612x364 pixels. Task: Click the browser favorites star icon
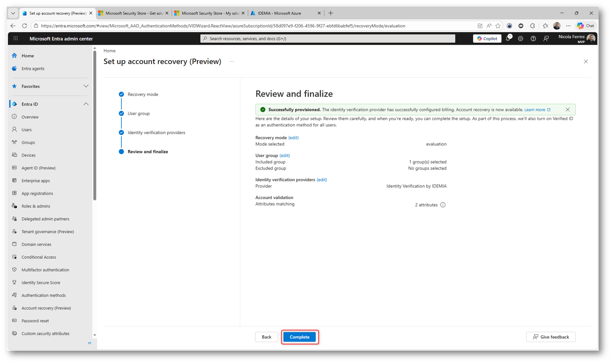[x=498, y=26]
